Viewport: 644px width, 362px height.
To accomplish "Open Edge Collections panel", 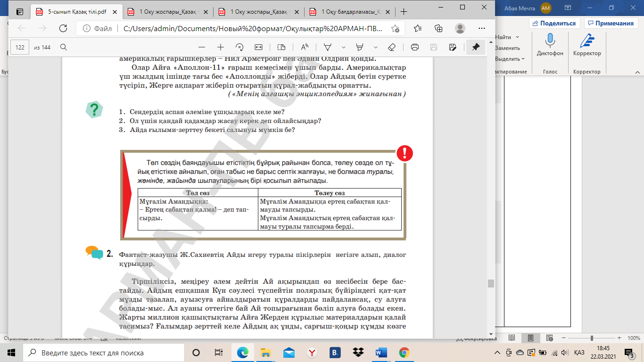I will [x=438, y=28].
